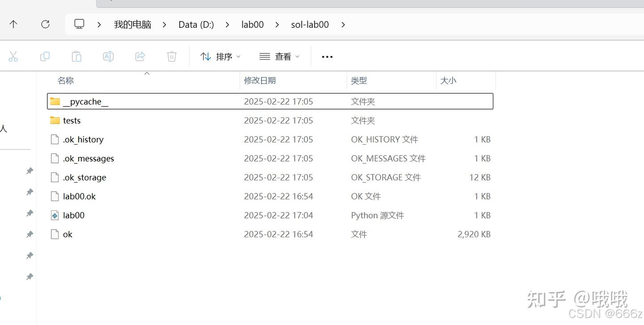Click the 我的电脑 breadcrumb item

tap(132, 25)
